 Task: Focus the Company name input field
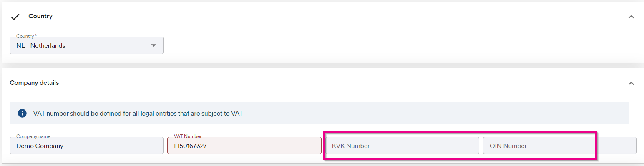pyautogui.click(x=86, y=146)
